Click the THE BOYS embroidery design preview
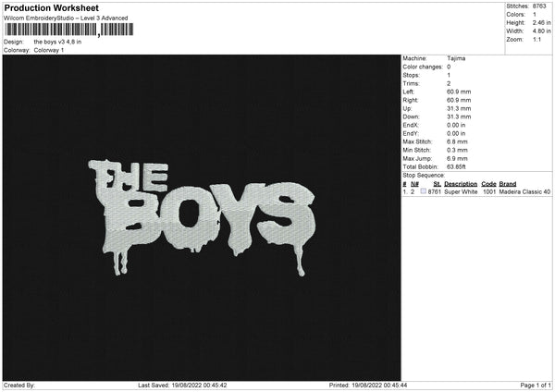This screenshot has height=392, width=555. click(x=202, y=217)
